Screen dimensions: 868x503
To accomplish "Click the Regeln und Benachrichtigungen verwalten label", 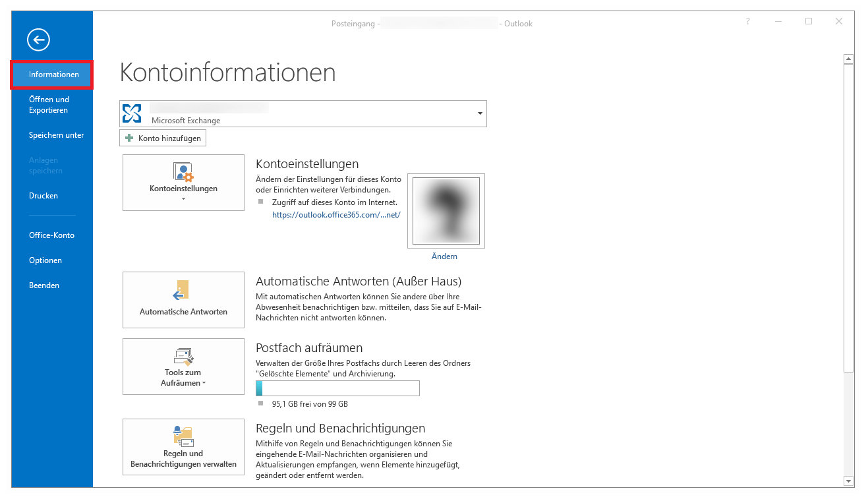I will tap(183, 459).
